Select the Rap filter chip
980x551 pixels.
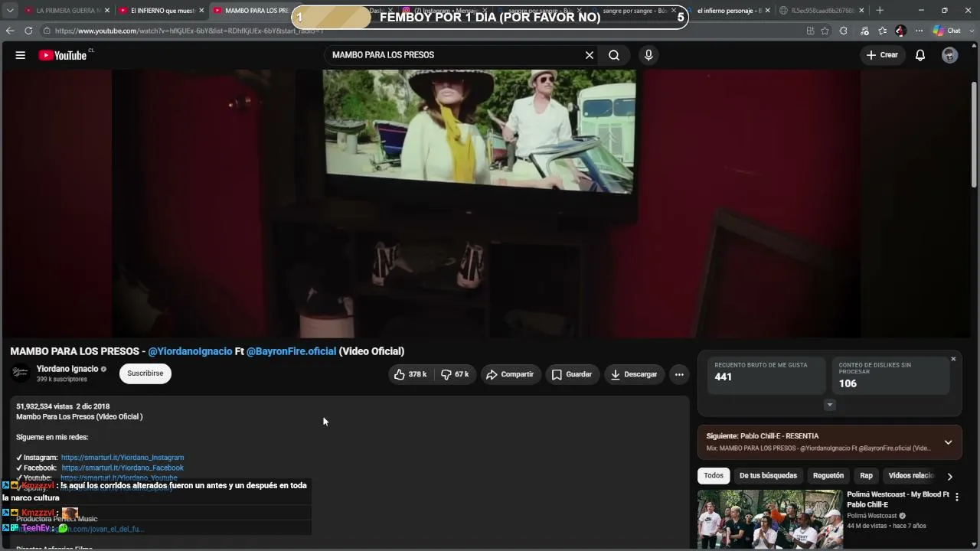866,475
